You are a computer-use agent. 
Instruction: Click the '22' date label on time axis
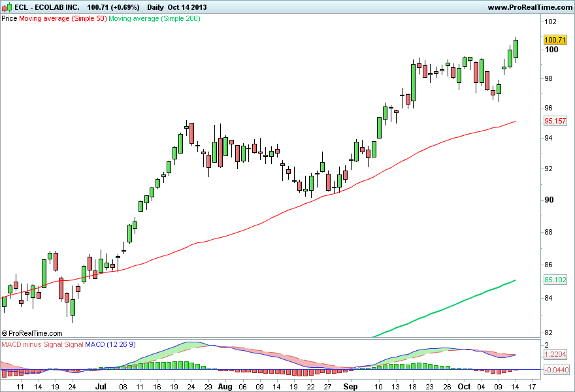[x=310, y=387]
